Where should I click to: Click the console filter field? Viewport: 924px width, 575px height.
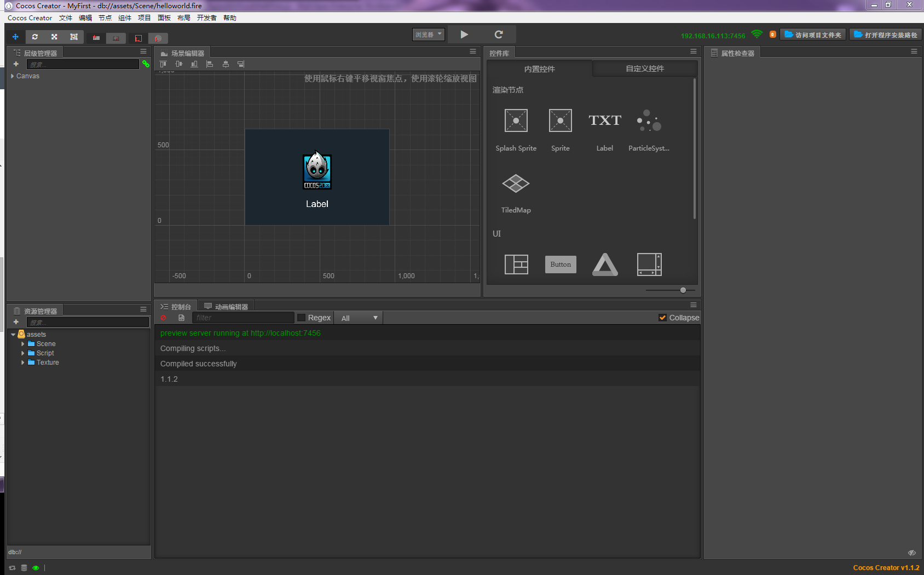click(x=243, y=318)
